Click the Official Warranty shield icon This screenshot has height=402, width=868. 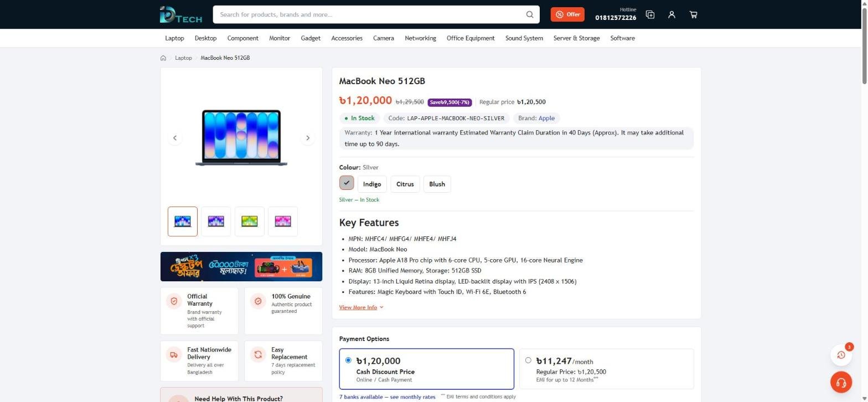coord(174,301)
